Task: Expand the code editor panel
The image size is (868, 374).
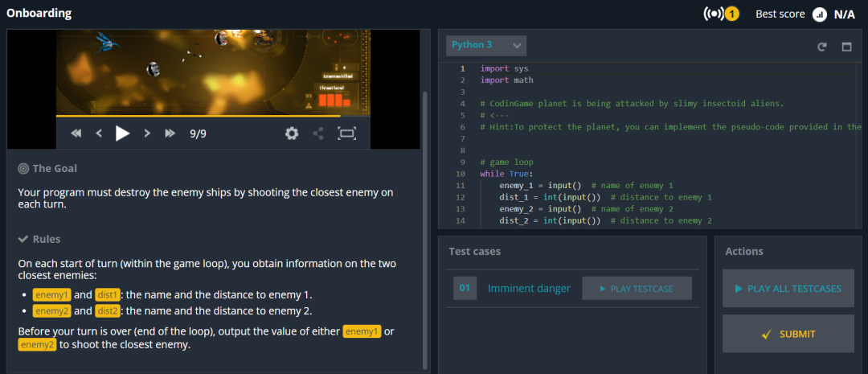Action: (x=846, y=47)
